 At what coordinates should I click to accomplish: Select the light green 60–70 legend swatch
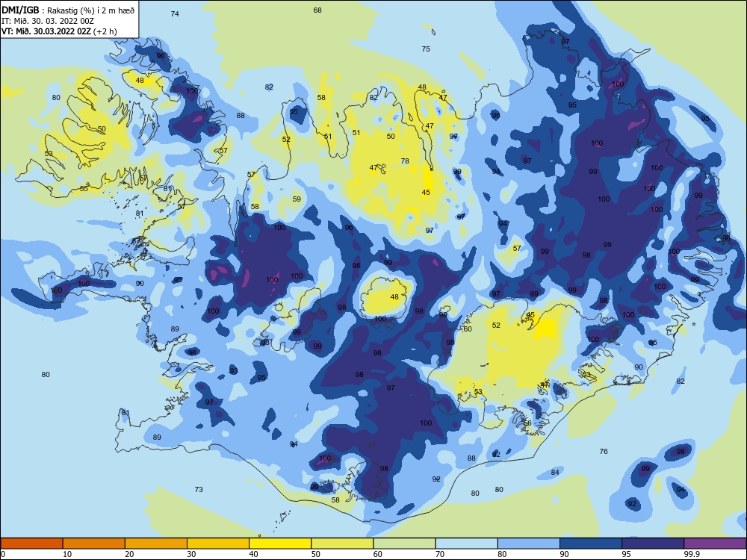click(x=404, y=544)
